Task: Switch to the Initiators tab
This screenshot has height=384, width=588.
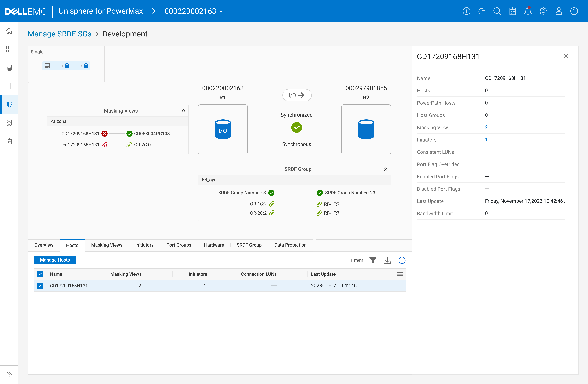Action: click(144, 245)
